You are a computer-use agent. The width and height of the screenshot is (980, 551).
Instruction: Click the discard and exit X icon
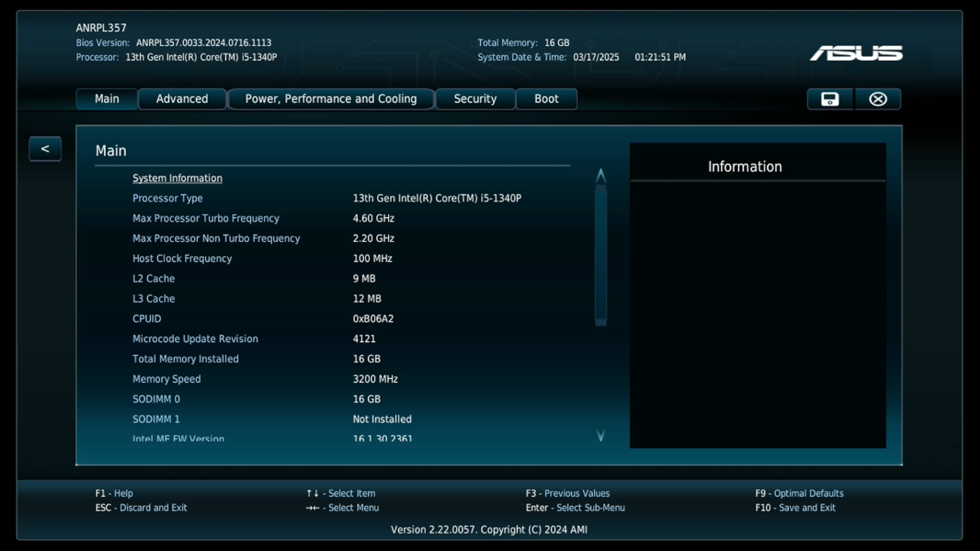(878, 99)
